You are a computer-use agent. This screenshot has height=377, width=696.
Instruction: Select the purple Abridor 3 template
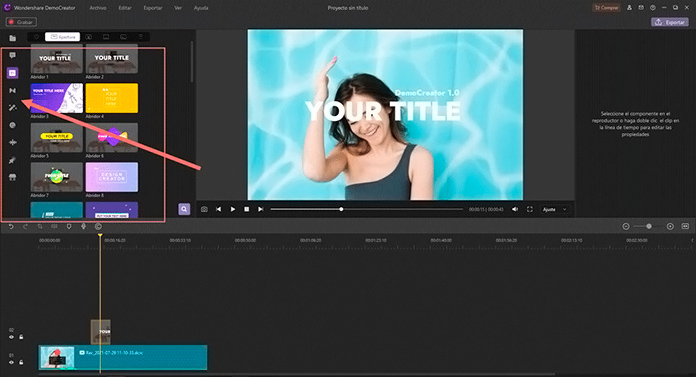[56, 98]
